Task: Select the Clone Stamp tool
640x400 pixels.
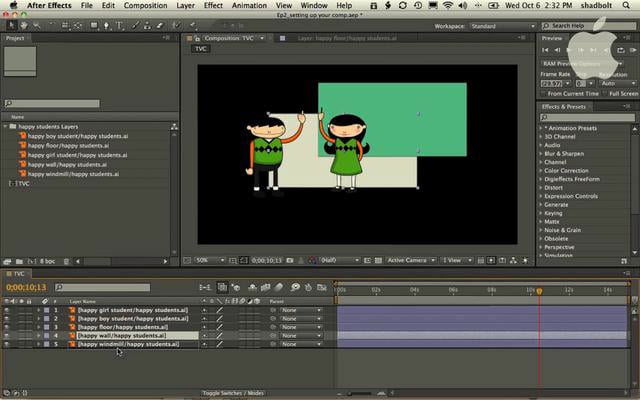Action: tap(147, 25)
